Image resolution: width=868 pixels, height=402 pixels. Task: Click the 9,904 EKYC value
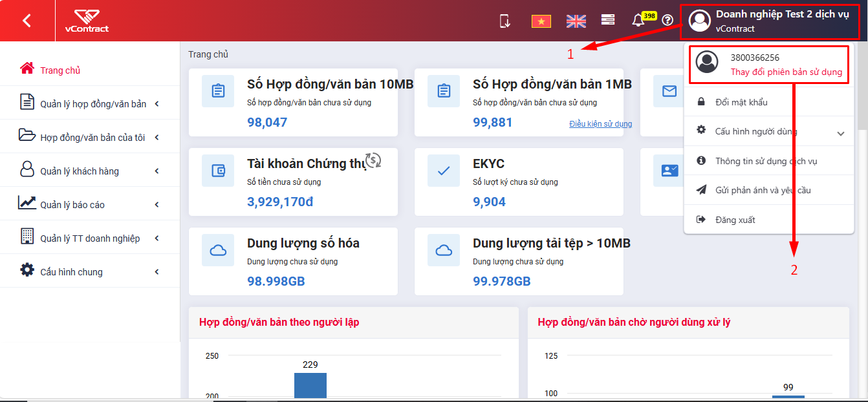[x=490, y=202]
